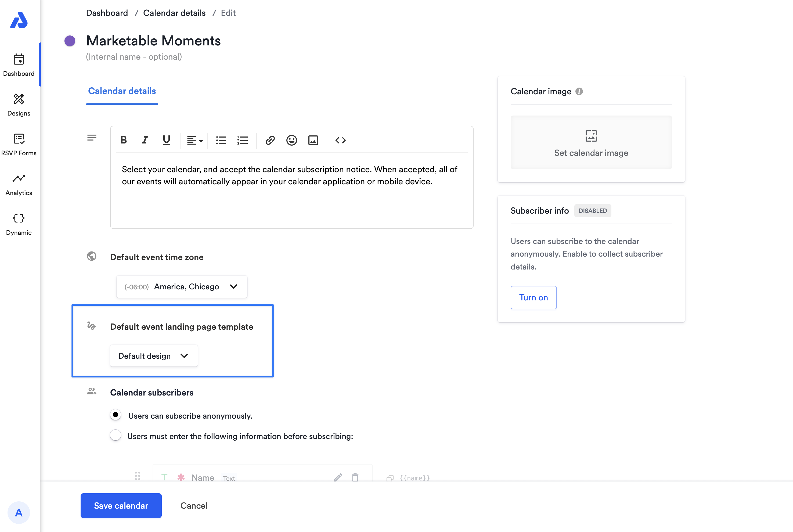
Task: Switch to source code view
Action: [340, 140]
